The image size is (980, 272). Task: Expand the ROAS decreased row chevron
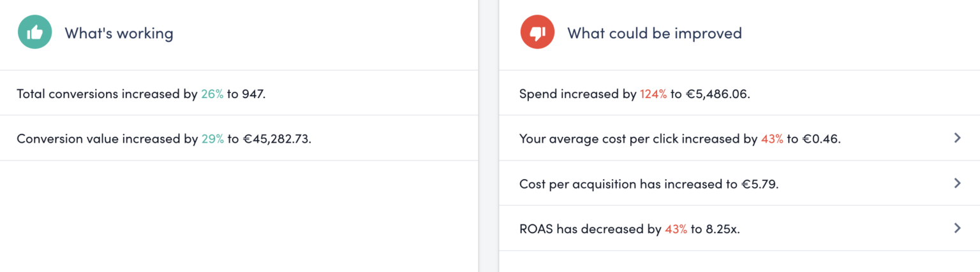pos(956,228)
